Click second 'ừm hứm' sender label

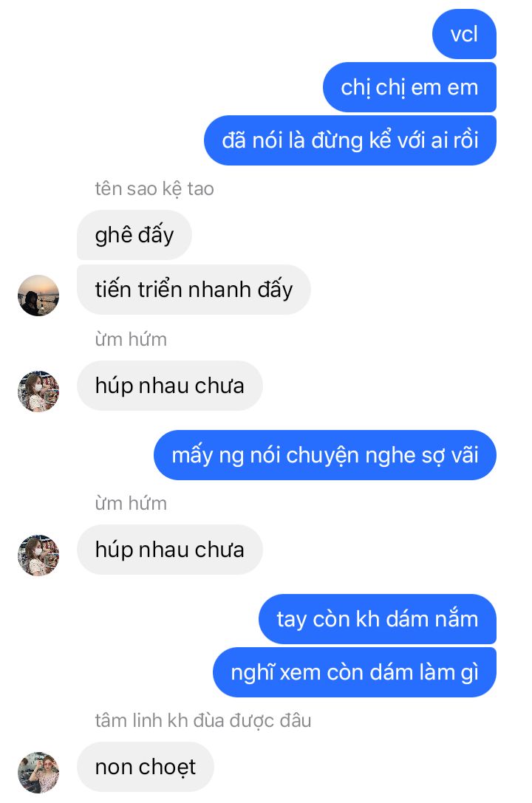tap(131, 503)
